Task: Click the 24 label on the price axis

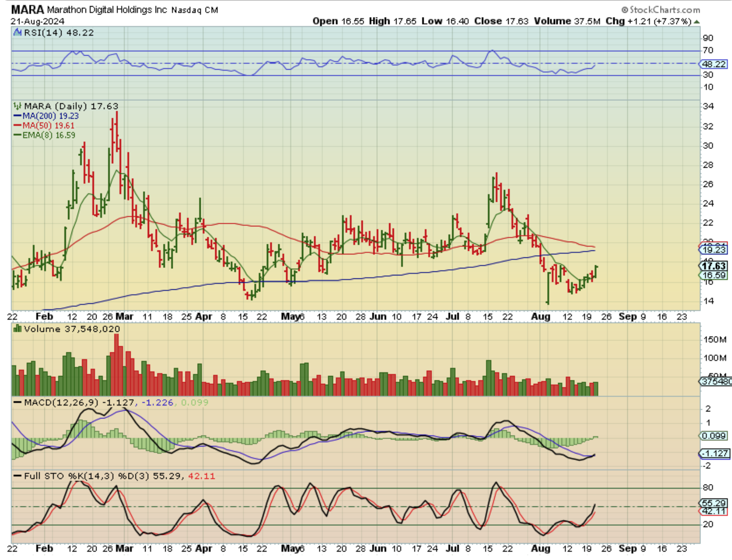Action: pyautogui.click(x=708, y=203)
